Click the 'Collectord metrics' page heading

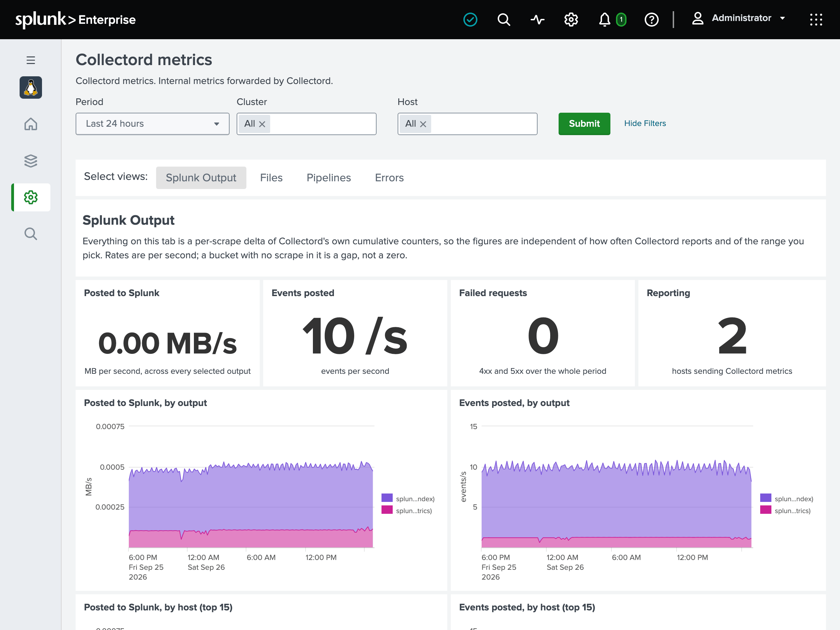[143, 59]
